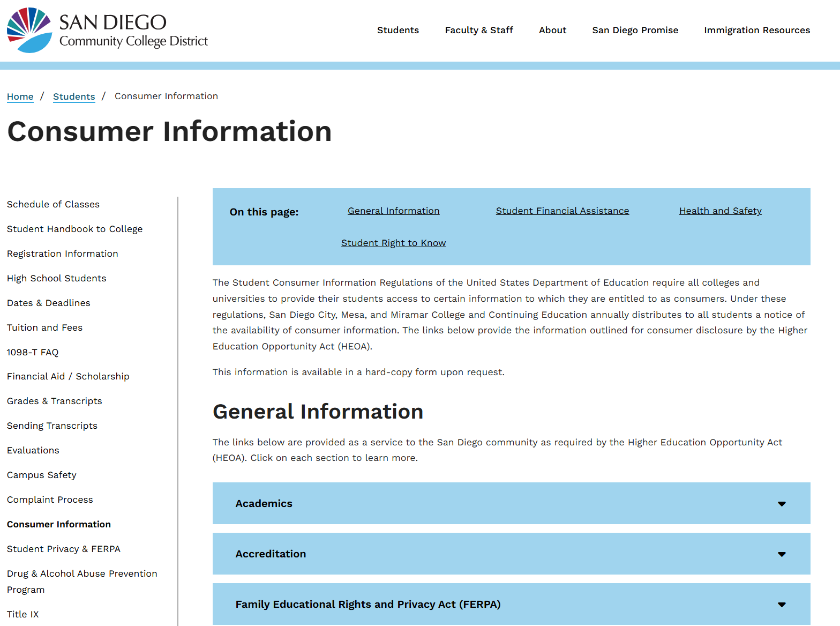Expand the FERPA accordion arrow

tap(782, 605)
